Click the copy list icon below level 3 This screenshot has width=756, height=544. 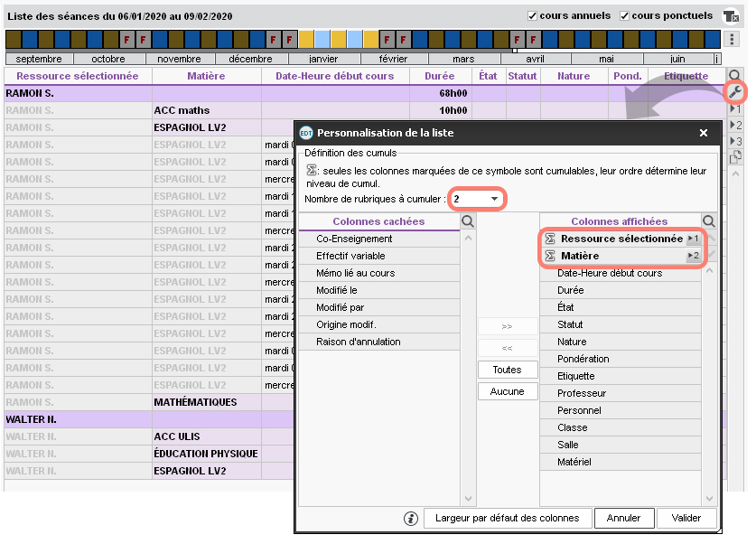coord(735,156)
